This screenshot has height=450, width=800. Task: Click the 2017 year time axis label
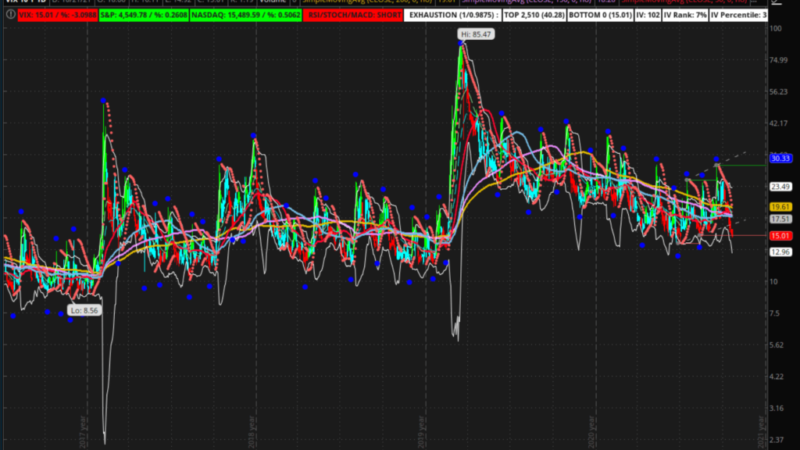83,432
